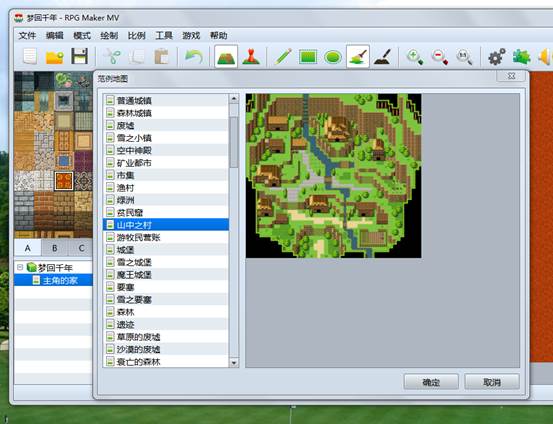
Task: Click the New Project toolbar icon
Action: coord(30,56)
